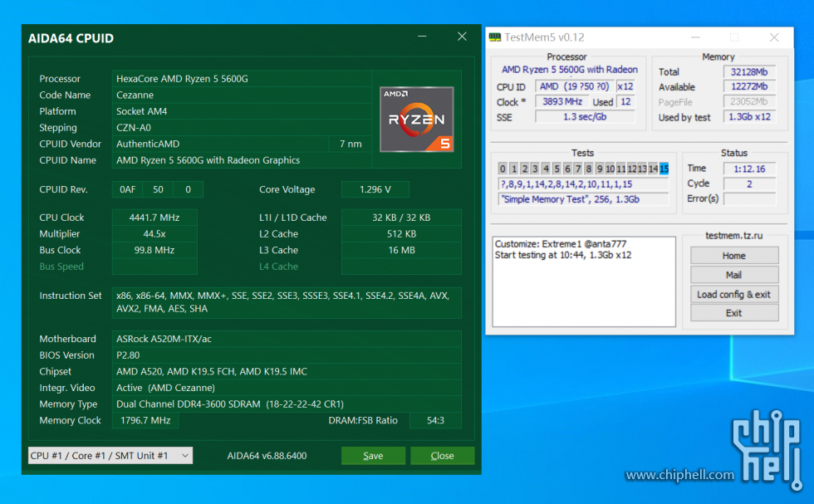Image resolution: width=814 pixels, height=504 pixels.
Task: Click the Instruction Set list field
Action: (x=287, y=302)
